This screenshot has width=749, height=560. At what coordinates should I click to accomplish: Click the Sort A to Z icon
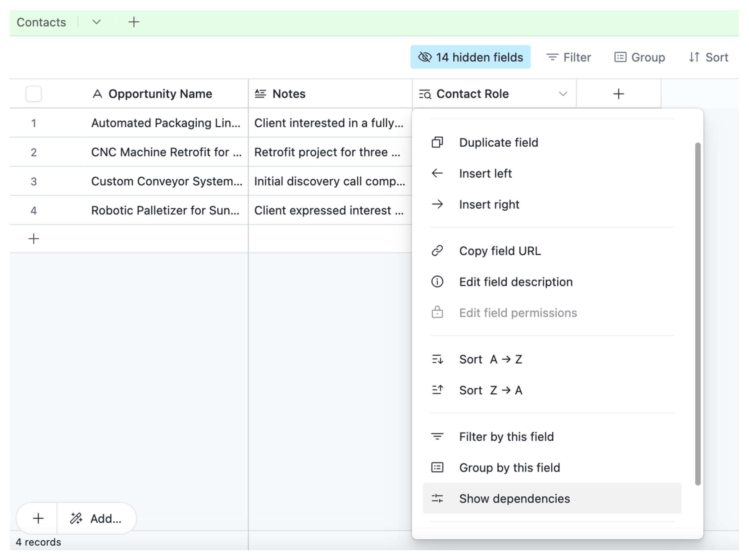[x=437, y=359]
